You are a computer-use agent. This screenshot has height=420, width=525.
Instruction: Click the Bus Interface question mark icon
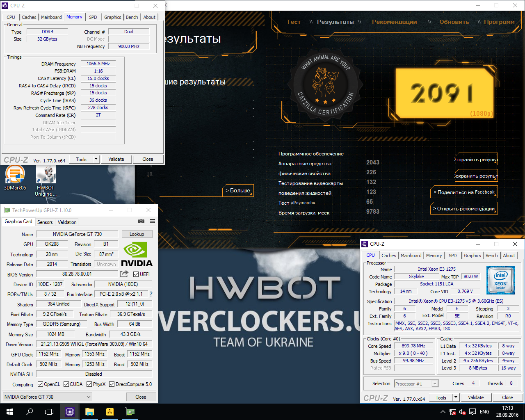click(151, 294)
